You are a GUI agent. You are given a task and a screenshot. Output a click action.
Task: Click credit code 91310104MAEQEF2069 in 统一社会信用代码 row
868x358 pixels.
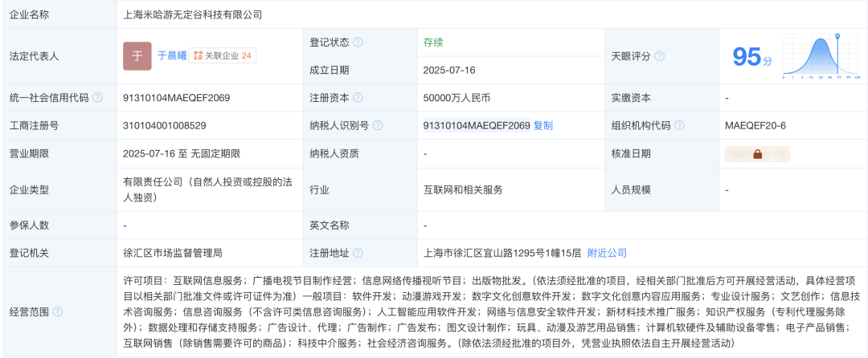[x=177, y=98]
